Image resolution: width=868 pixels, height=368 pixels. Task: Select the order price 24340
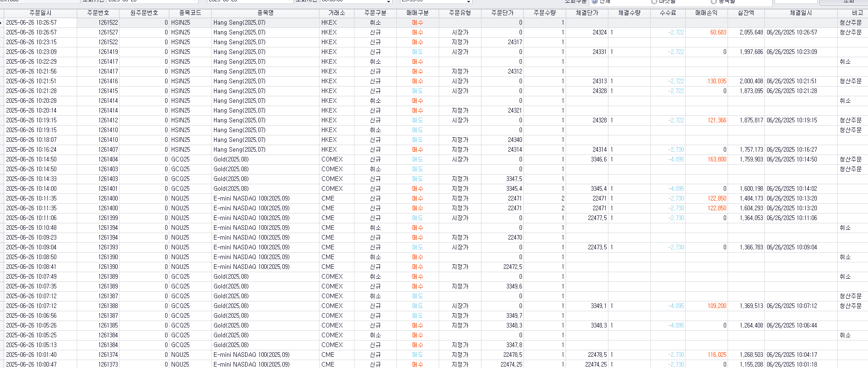515,140
